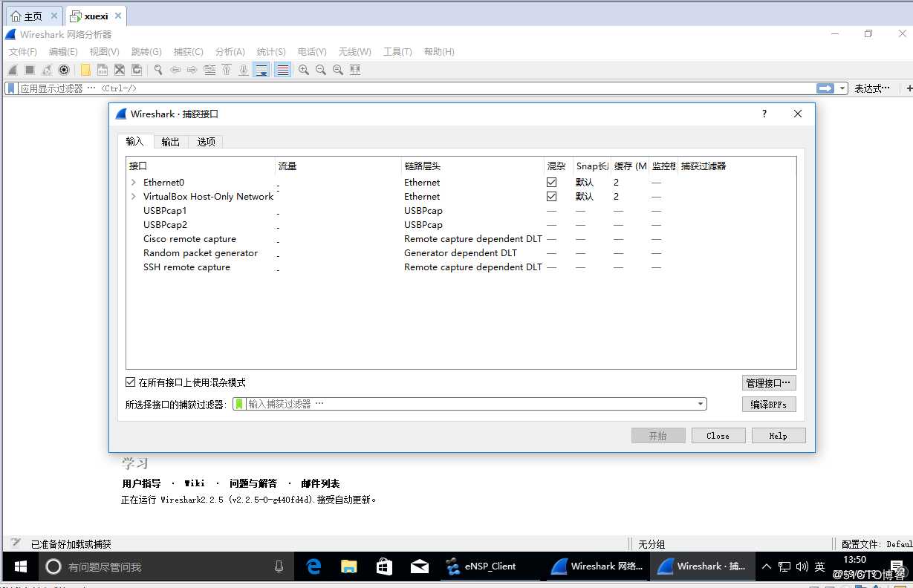The height and width of the screenshot is (588, 913).
Task: Apply display filter arrow button
Action: point(825,88)
